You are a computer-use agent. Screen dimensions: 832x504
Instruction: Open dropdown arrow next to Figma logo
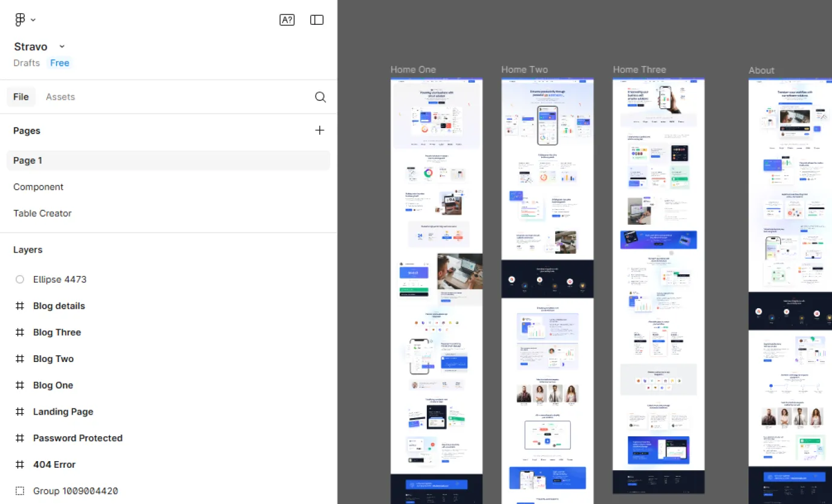tap(33, 20)
